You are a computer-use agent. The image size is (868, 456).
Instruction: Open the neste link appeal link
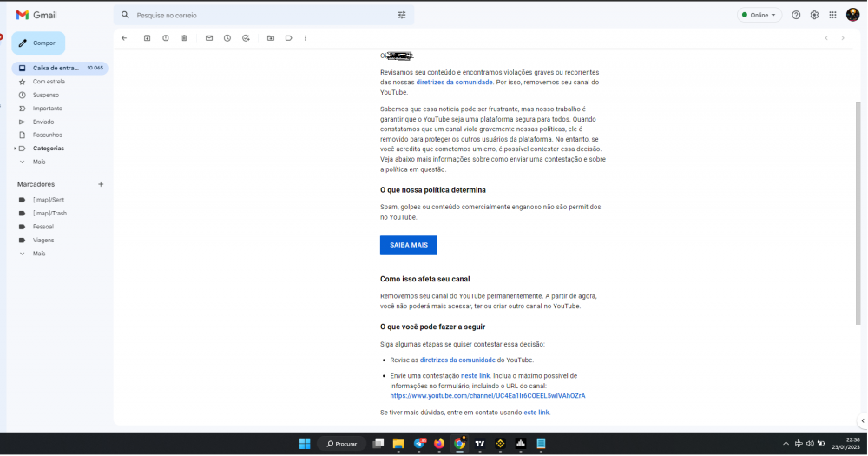click(x=475, y=376)
